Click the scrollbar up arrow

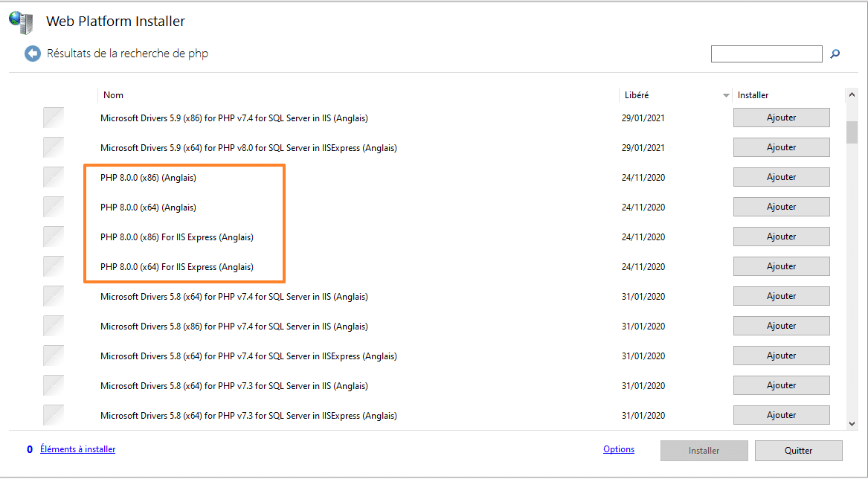coord(852,95)
